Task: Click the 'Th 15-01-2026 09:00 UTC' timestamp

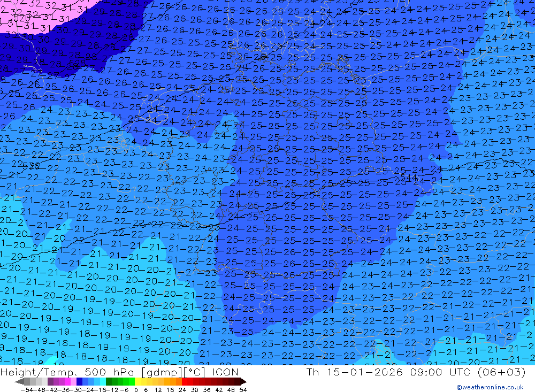Action: 389,372
